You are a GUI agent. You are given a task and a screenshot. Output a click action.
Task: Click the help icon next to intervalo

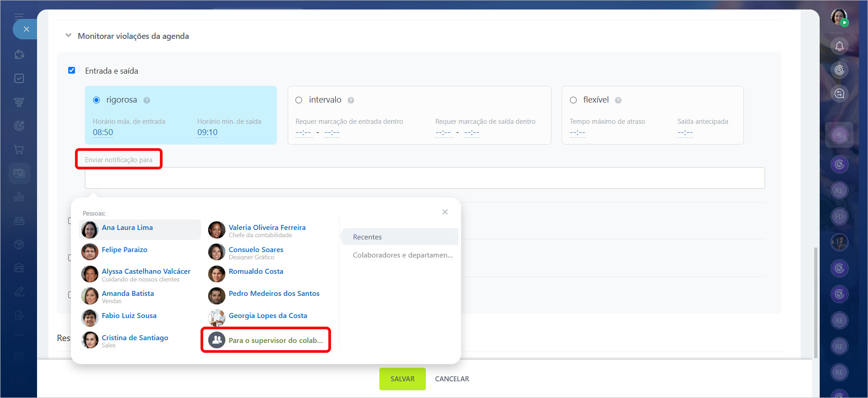pos(351,100)
